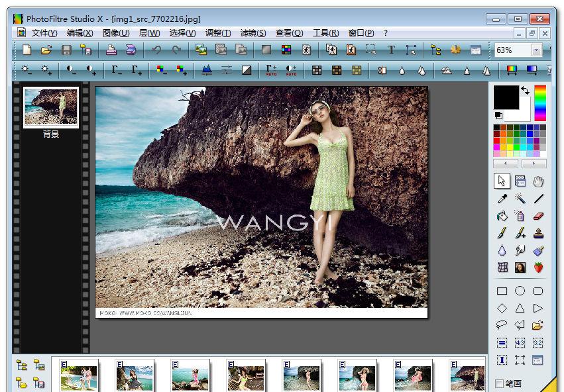The image size is (564, 392).
Task: Select the Smudge finger tool
Action: point(520,250)
